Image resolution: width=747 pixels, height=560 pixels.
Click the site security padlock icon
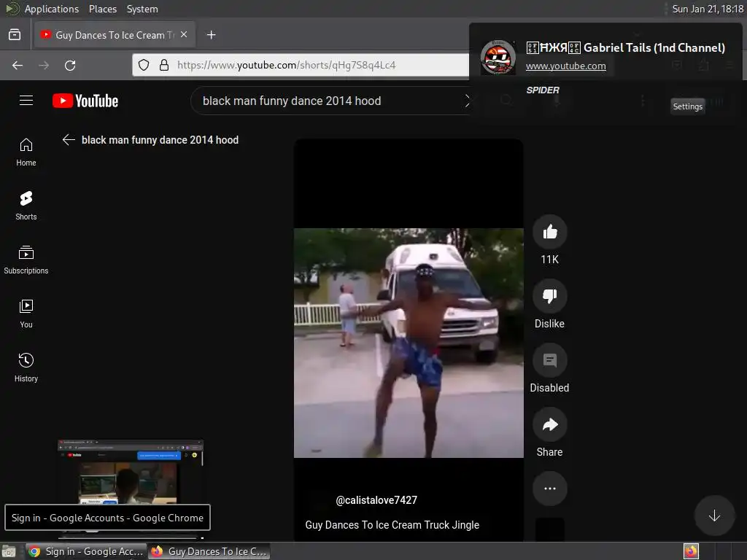[x=164, y=65]
